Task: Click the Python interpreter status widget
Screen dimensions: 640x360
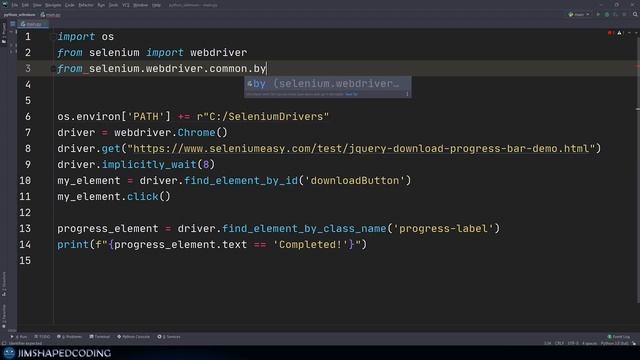Action: click(614, 343)
